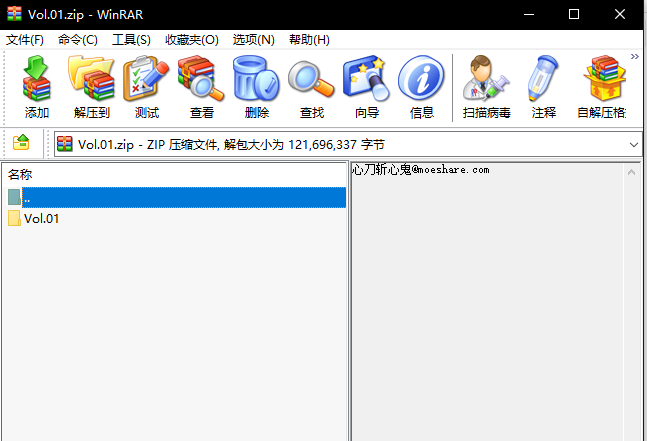Expand the toolbar overflow chevron
Image resolution: width=647 pixels, height=441 pixels.
(635, 57)
